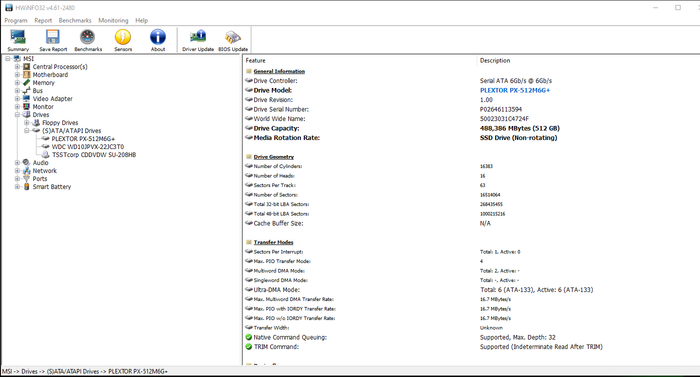Select the Video Adapter node
This screenshot has width=700, height=377.
point(52,99)
